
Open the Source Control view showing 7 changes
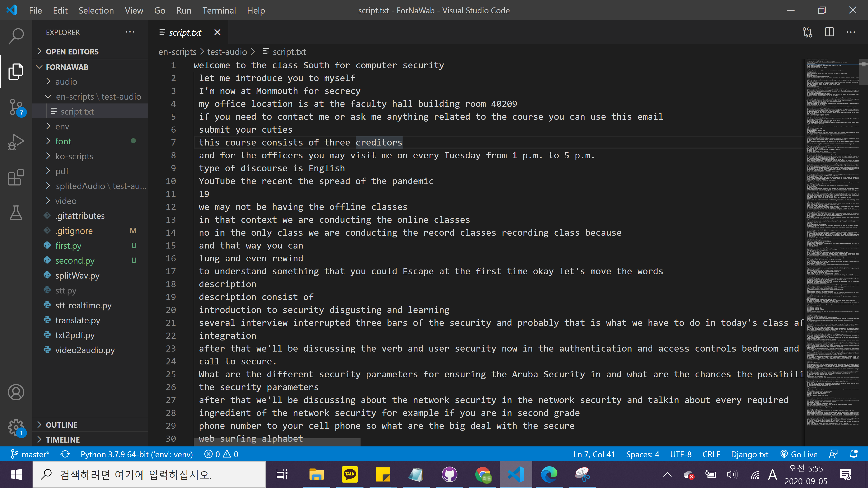click(x=16, y=107)
